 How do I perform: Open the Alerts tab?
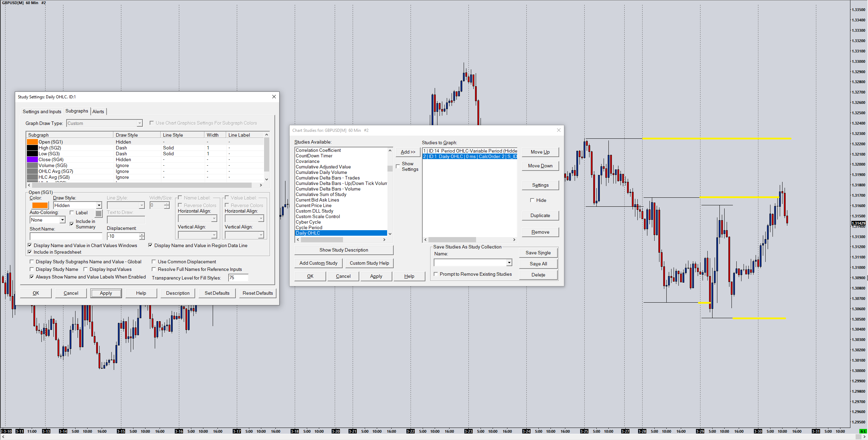tap(98, 111)
